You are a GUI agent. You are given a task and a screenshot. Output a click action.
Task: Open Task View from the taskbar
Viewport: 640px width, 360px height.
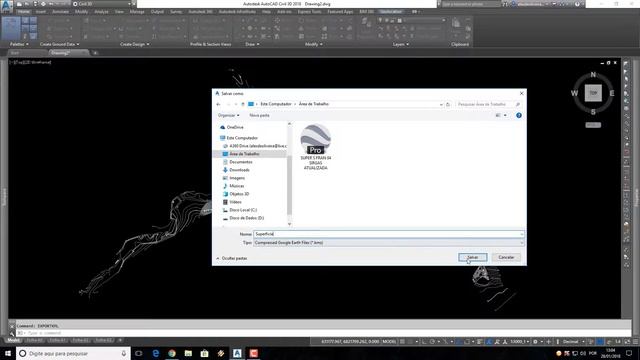tap(139, 353)
